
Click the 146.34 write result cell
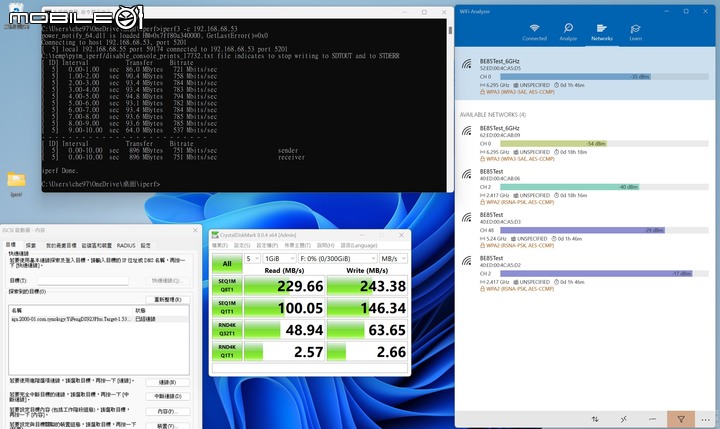367,308
